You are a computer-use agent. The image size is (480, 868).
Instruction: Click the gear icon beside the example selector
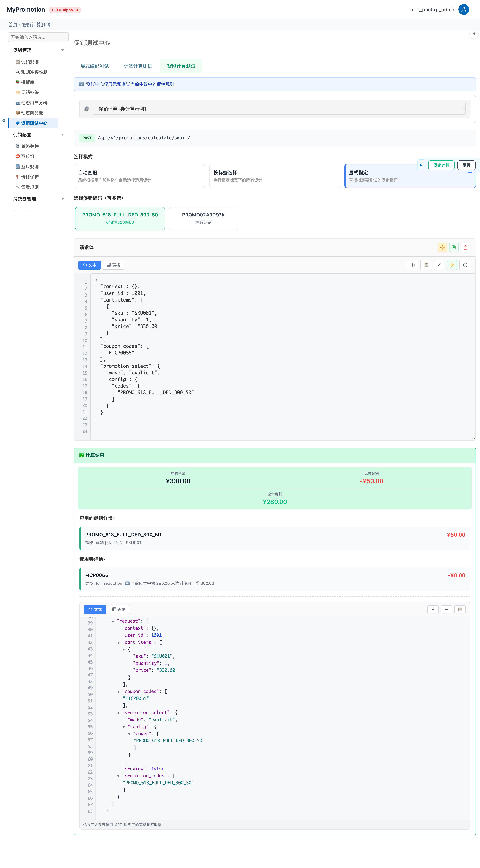[87, 109]
